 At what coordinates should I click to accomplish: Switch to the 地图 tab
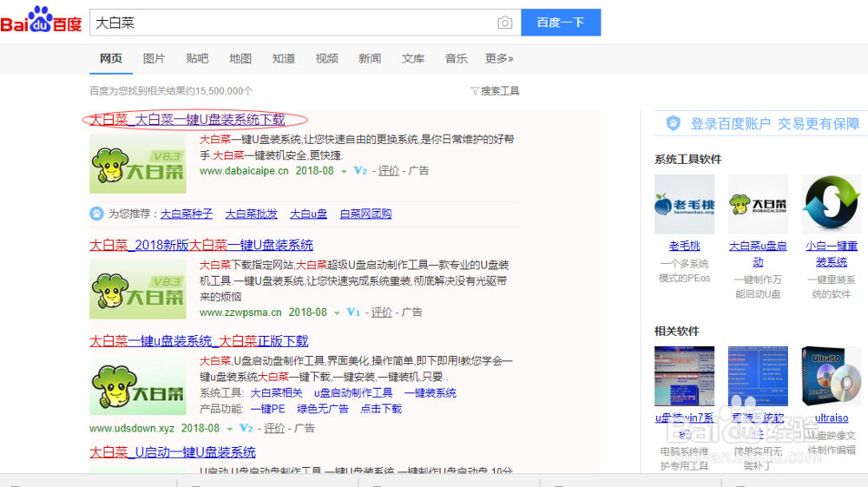pos(240,59)
